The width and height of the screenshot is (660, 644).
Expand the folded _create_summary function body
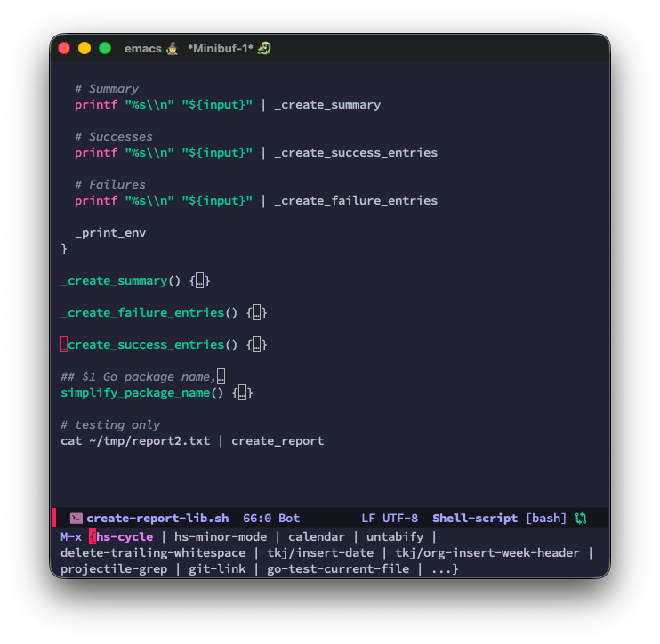pyautogui.click(x=200, y=281)
